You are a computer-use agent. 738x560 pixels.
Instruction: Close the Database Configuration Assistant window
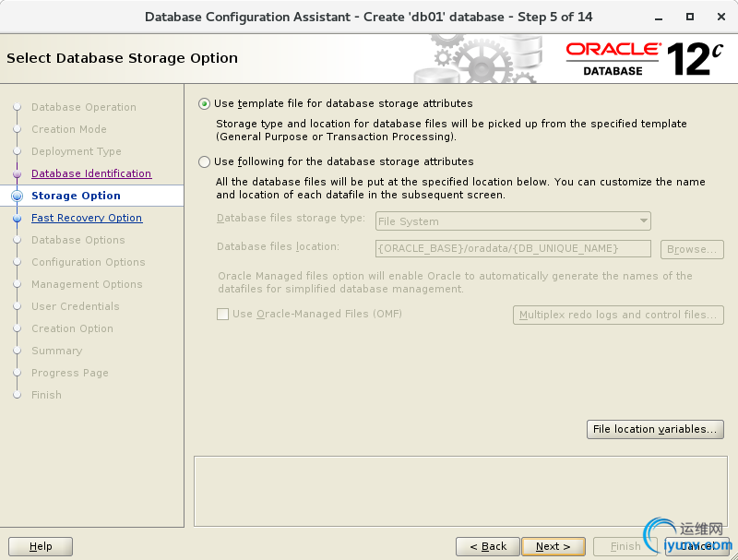pyautogui.click(x=720, y=17)
